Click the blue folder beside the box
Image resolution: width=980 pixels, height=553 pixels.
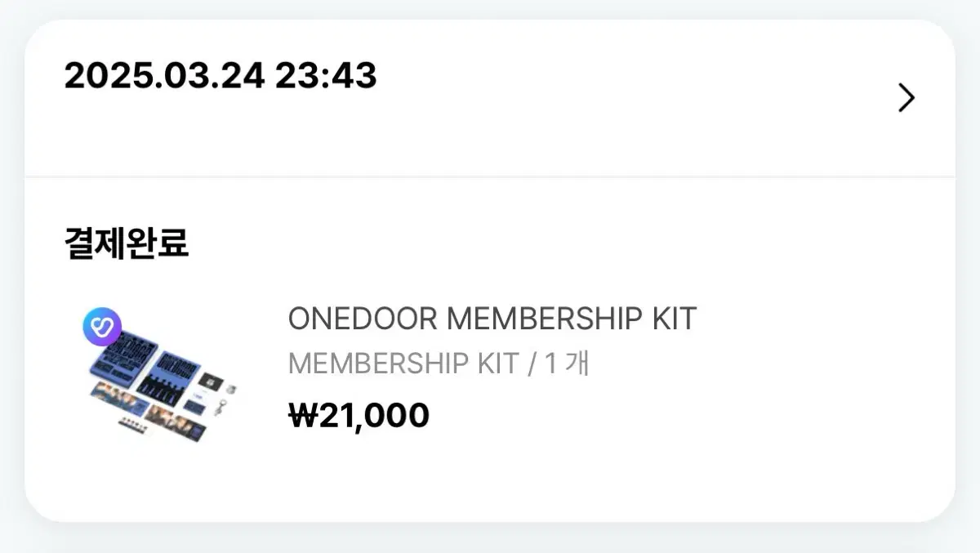[x=168, y=378]
